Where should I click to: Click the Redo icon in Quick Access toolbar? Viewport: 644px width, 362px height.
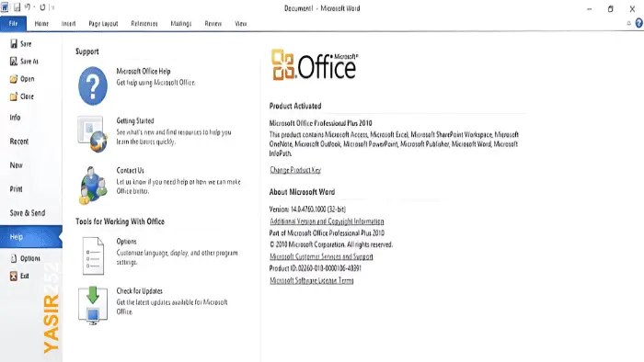42,7
